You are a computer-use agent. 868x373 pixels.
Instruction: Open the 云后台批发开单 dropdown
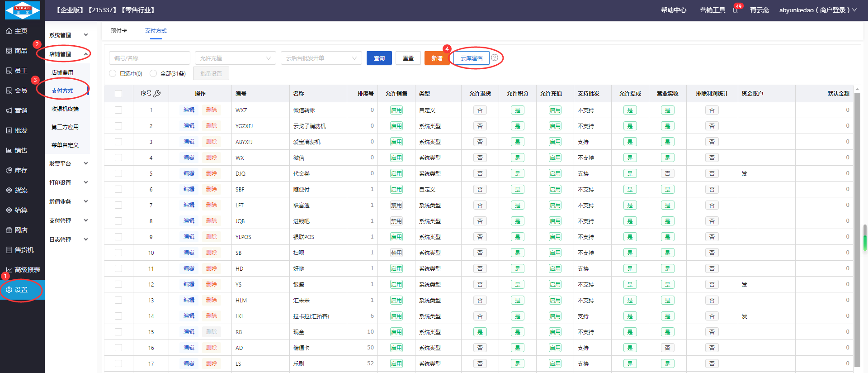pyautogui.click(x=321, y=58)
